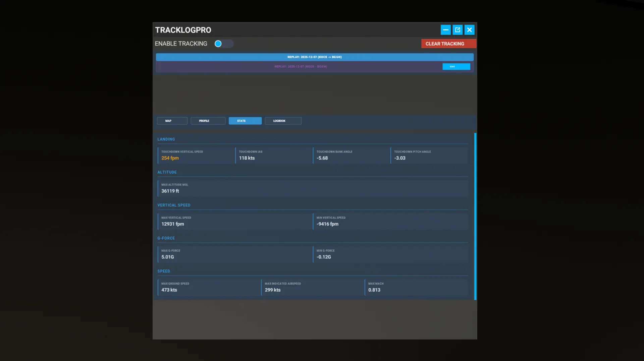The image size is (644, 361).
Task: Select the Max G-Force 5.01G card
Action: coord(234,254)
